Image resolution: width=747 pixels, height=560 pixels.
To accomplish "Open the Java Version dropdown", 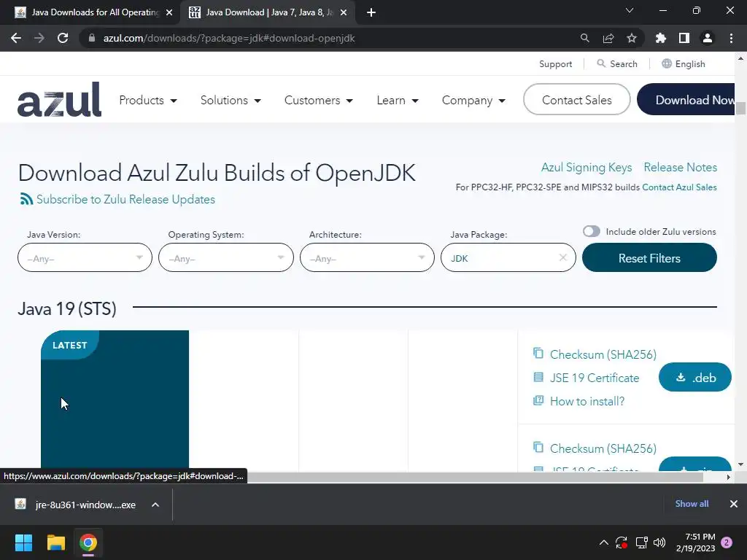I will 85,257.
